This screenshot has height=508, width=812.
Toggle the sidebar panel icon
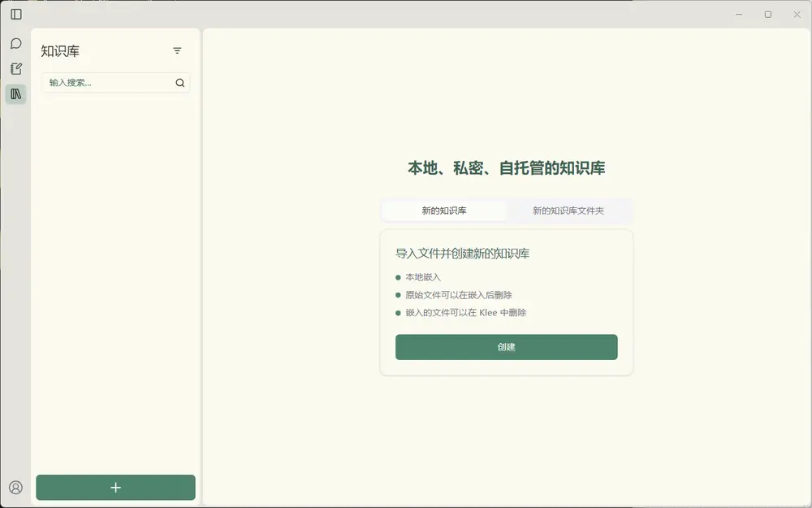coord(16,14)
